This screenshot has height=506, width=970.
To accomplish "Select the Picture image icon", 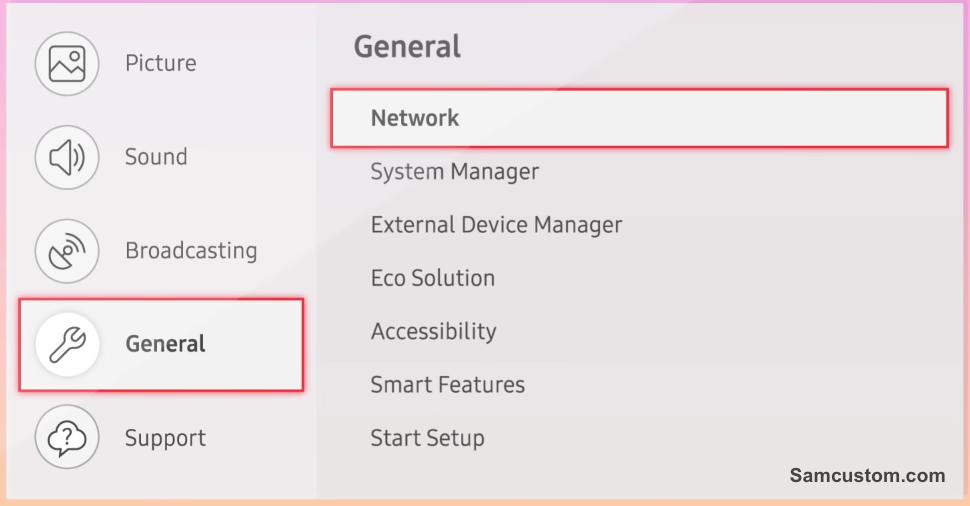I will click(x=67, y=64).
